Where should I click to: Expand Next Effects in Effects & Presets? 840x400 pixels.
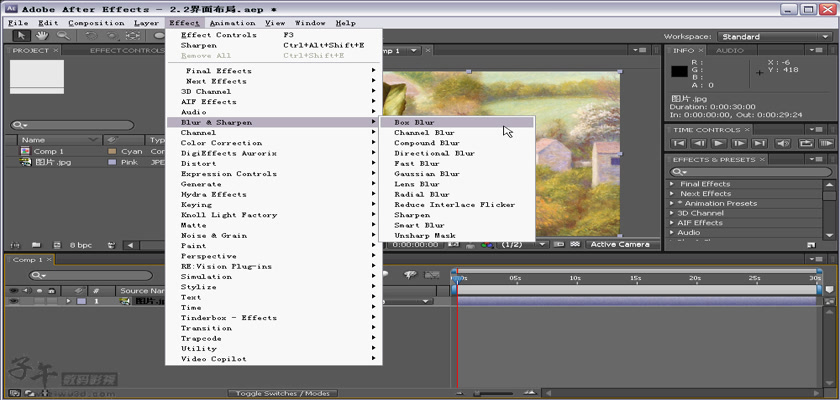coord(672,193)
